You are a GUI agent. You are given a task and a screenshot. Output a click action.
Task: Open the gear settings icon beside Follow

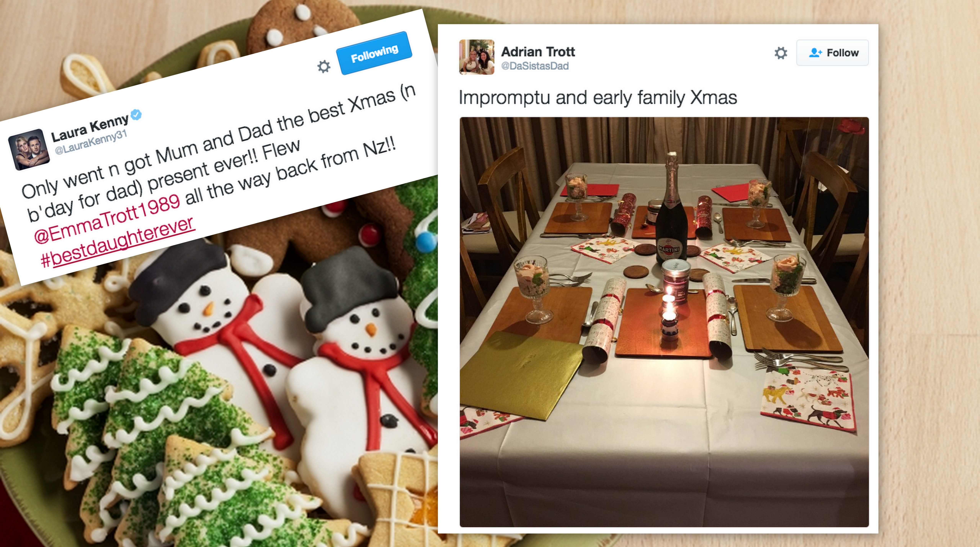[781, 53]
